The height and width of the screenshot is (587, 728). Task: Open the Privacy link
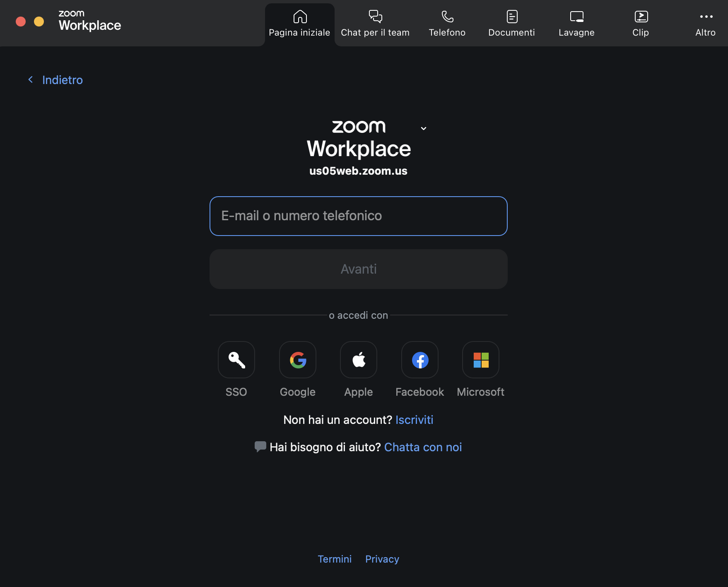coord(382,559)
